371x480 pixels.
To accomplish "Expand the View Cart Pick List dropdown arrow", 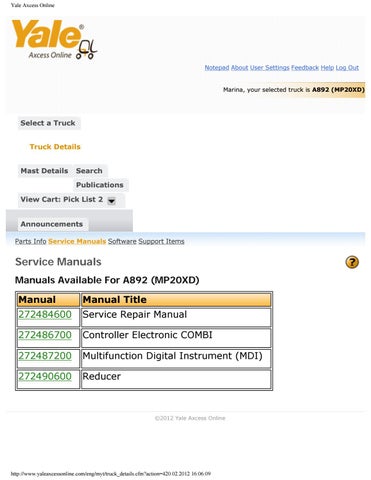I will pos(112,201).
